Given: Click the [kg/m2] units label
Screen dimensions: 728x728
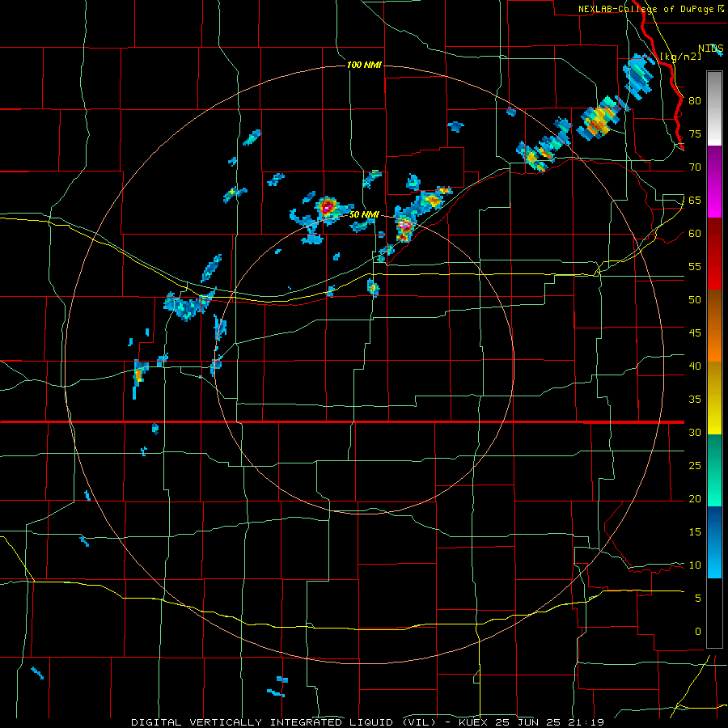Looking at the screenshot, I should [x=680, y=57].
